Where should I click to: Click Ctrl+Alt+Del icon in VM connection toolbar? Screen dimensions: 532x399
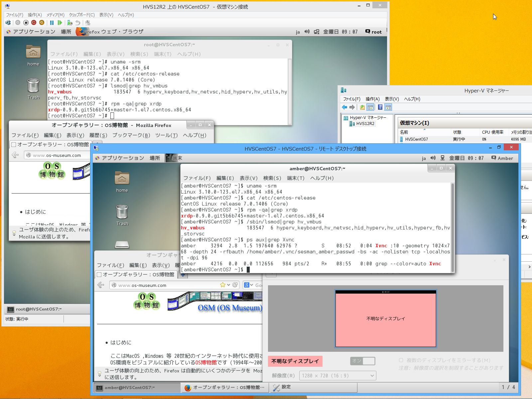[x=8, y=23]
